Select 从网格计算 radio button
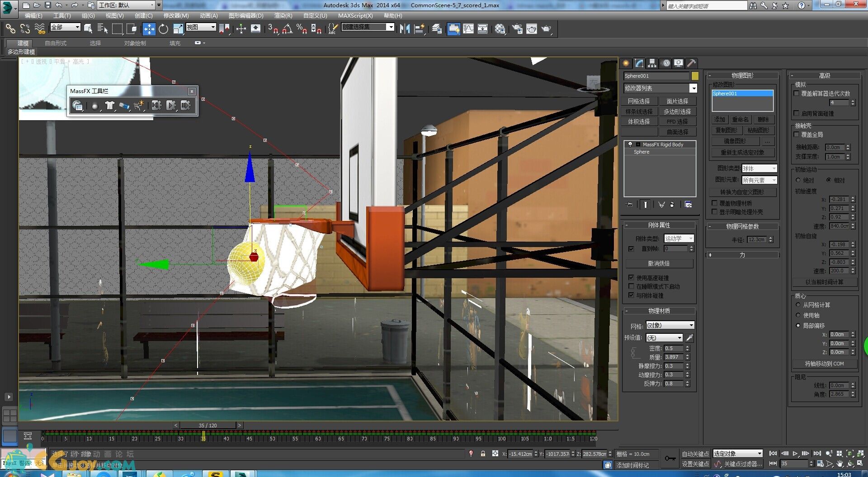The image size is (868, 477). click(798, 305)
